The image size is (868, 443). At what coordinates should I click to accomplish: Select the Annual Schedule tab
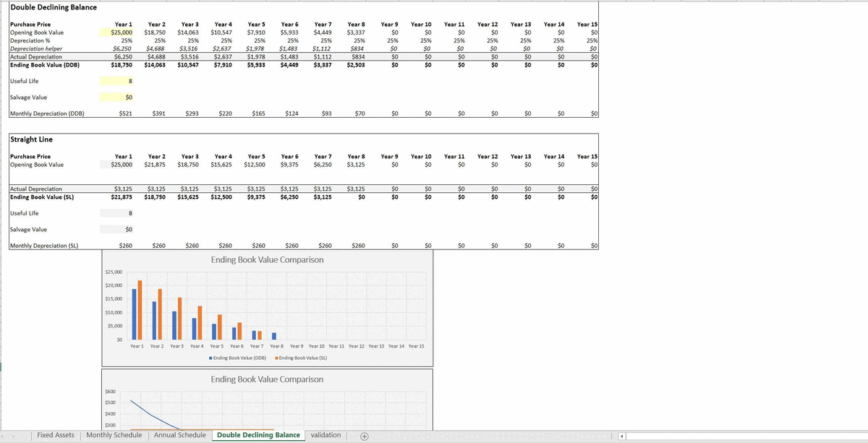179,435
